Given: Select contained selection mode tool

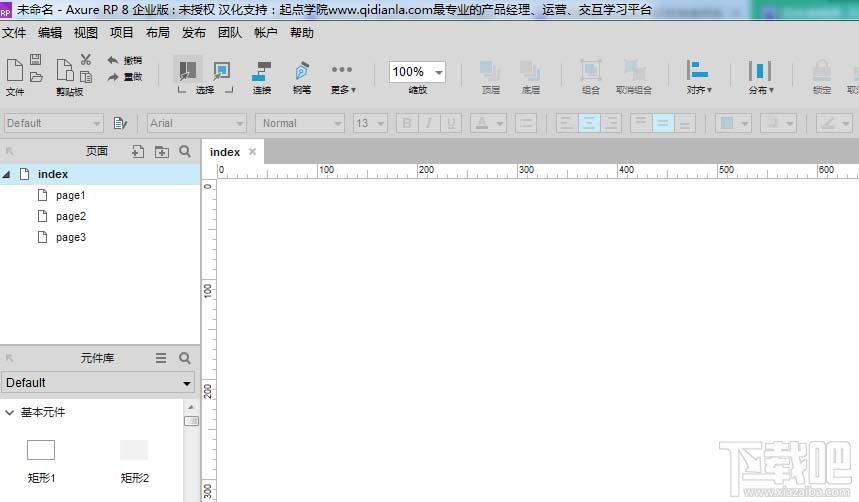Looking at the screenshot, I should pyautogui.click(x=221, y=71).
